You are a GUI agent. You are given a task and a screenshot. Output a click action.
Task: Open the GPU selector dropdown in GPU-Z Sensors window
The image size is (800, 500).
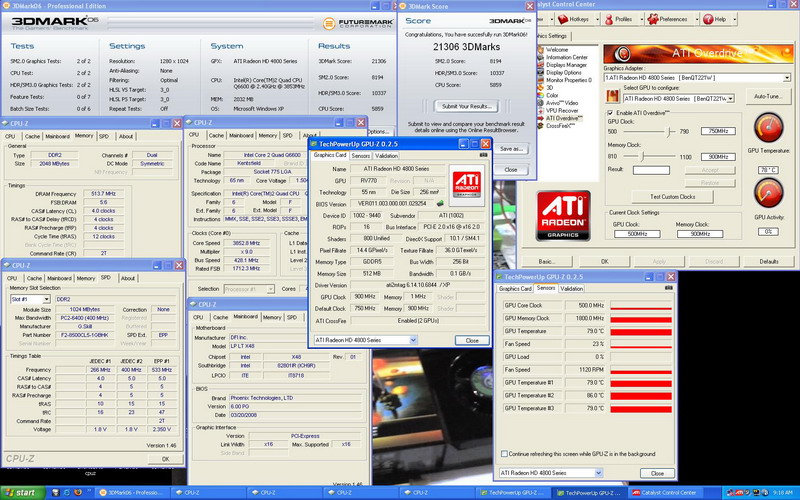(598, 473)
